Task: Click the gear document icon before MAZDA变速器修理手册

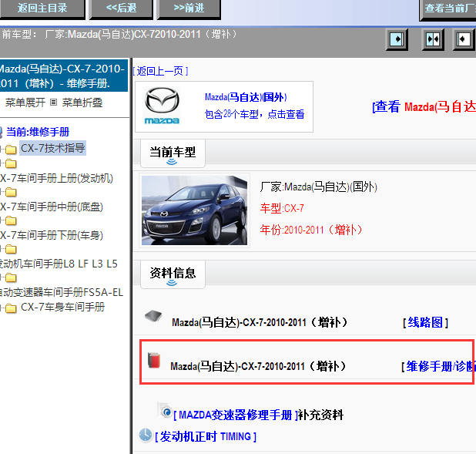Action: [x=165, y=410]
